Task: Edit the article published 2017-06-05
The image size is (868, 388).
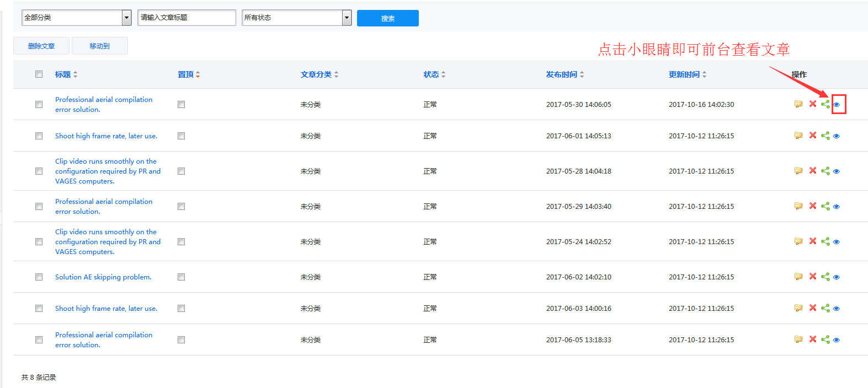Action: click(x=798, y=339)
